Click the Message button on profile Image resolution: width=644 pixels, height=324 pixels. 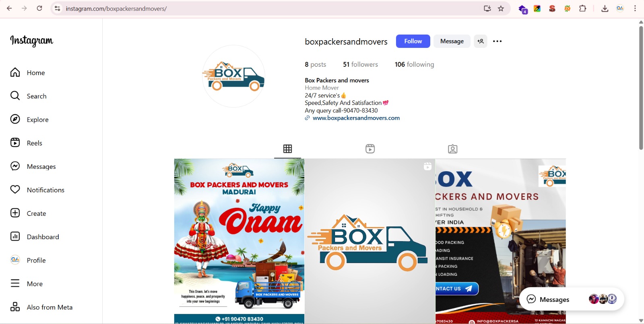[452, 41]
